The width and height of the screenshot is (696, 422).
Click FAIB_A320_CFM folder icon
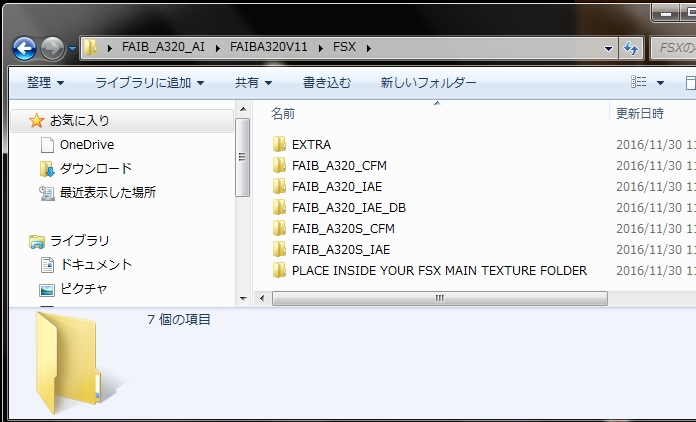(279, 165)
